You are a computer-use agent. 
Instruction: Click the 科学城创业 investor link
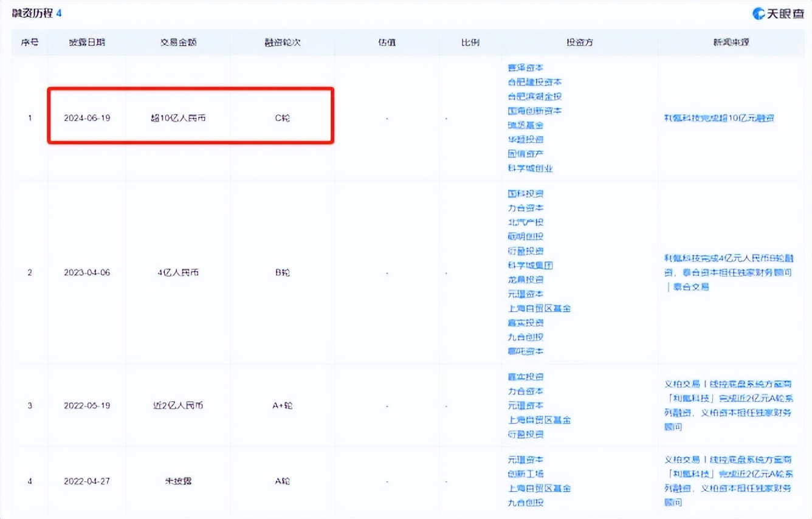531,168
